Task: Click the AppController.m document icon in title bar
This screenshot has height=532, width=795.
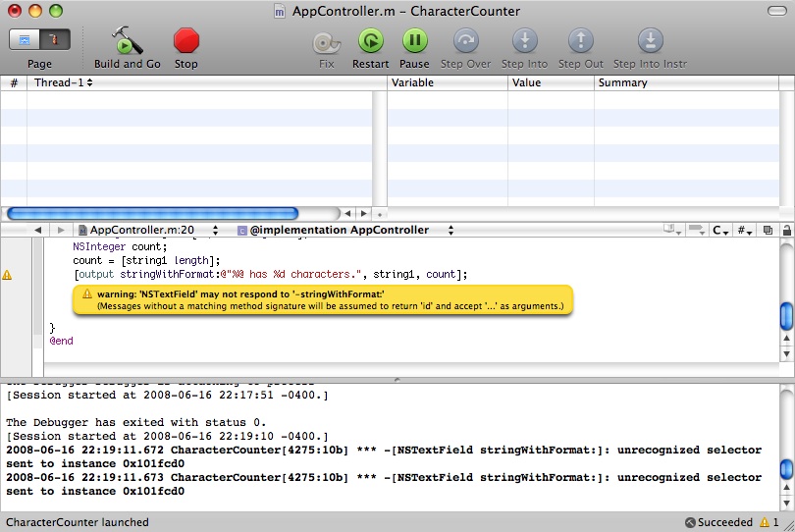Action: pyautogui.click(x=280, y=11)
